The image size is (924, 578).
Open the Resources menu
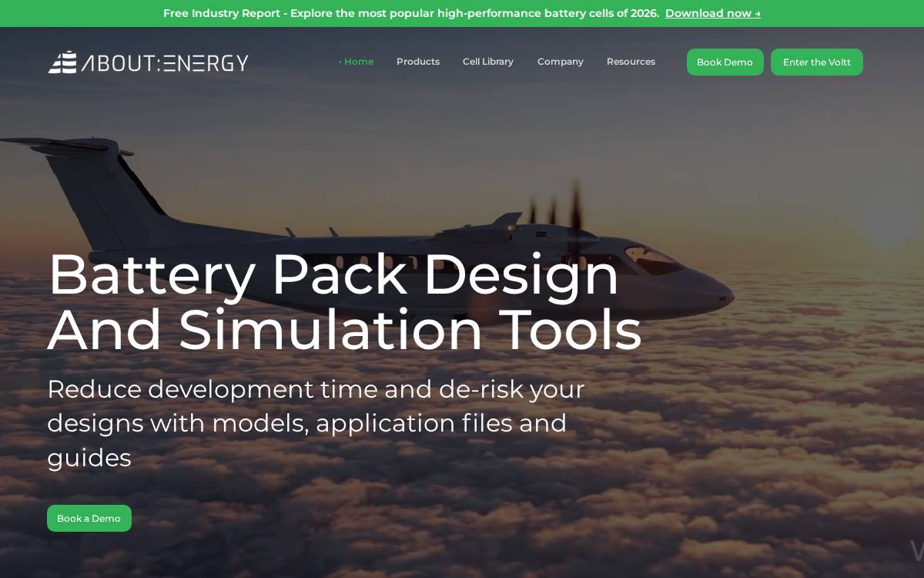pyautogui.click(x=631, y=62)
